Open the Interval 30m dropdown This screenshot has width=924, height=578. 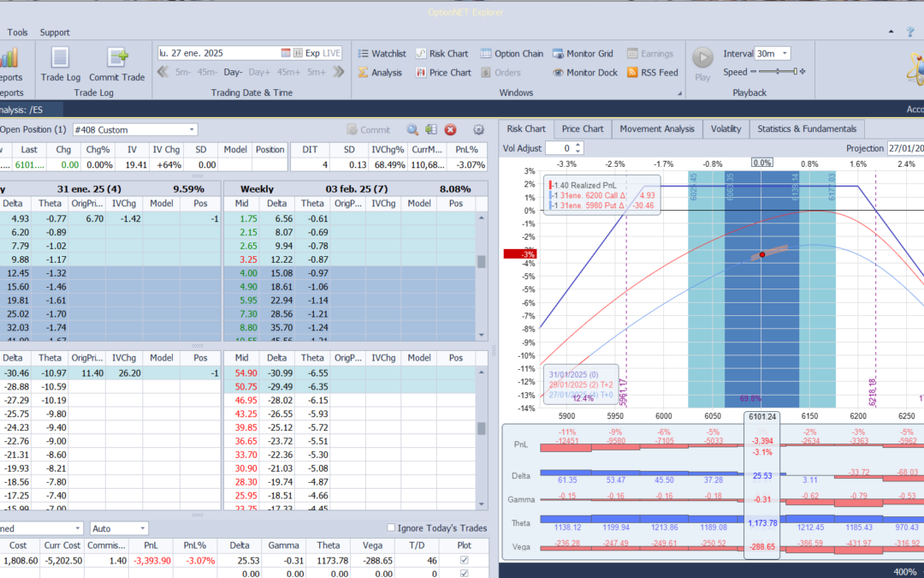click(785, 54)
